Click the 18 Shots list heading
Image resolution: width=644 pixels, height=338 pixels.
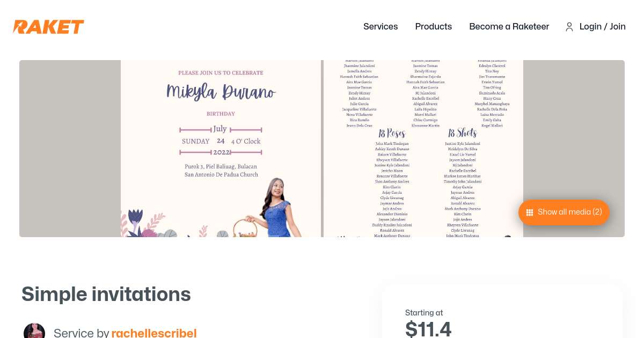click(x=463, y=133)
